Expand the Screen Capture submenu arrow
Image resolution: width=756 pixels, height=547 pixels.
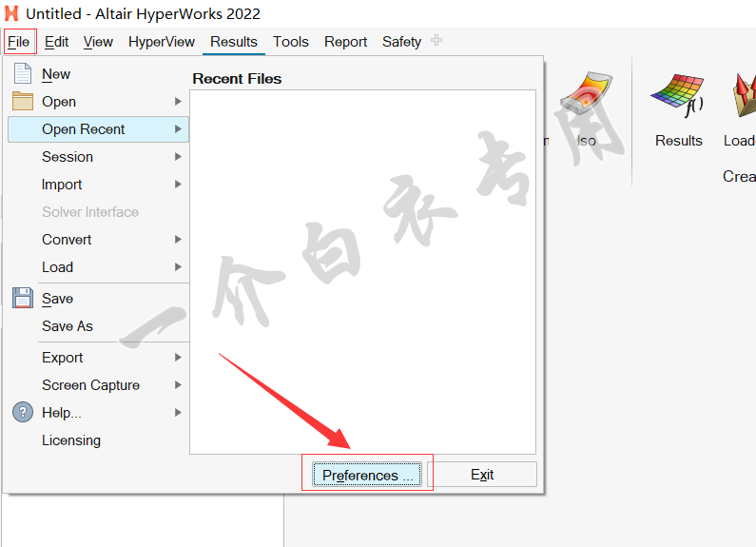click(178, 384)
